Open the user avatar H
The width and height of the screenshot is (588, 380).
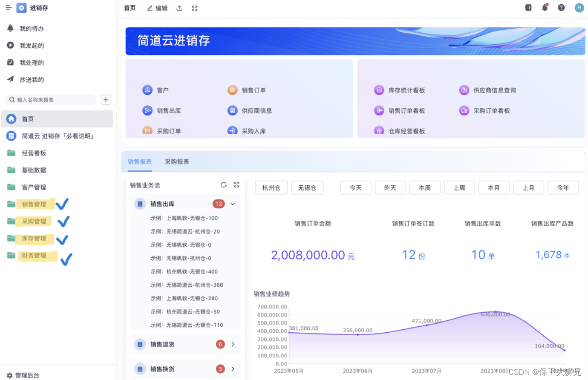(579, 8)
